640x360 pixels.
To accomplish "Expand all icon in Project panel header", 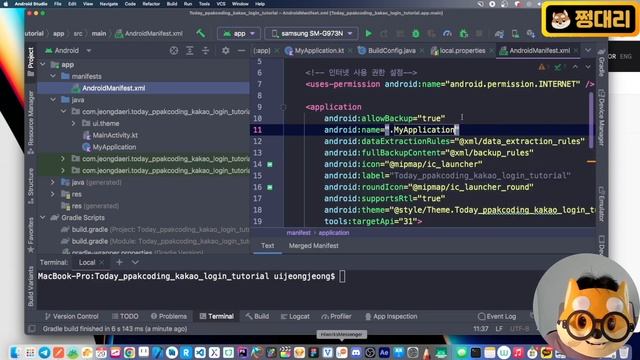I will pos(190,51).
